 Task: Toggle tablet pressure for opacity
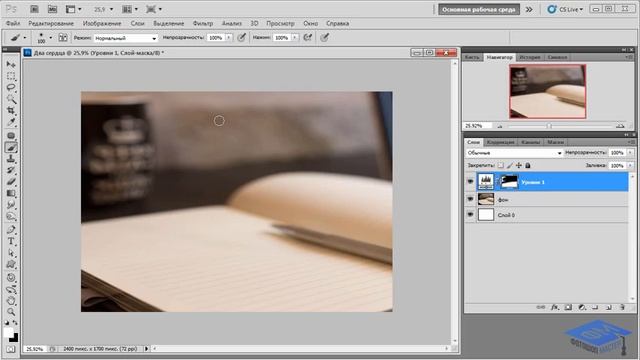point(242,38)
